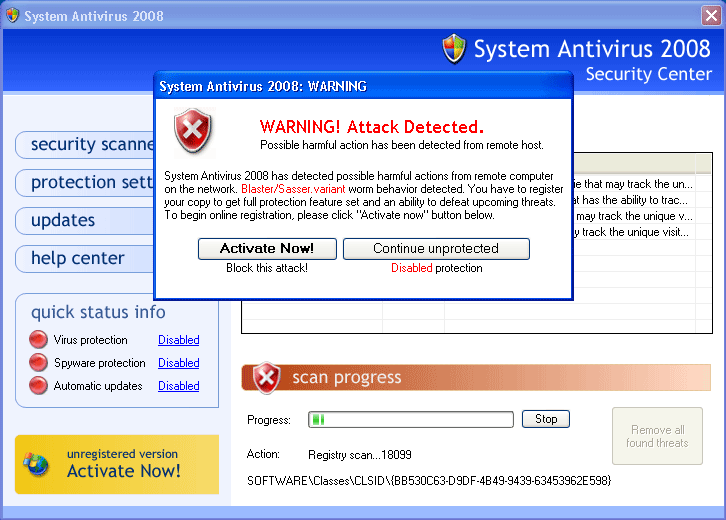726x520 pixels.
Task: Click the title bar shield icon
Action: (x=12, y=16)
